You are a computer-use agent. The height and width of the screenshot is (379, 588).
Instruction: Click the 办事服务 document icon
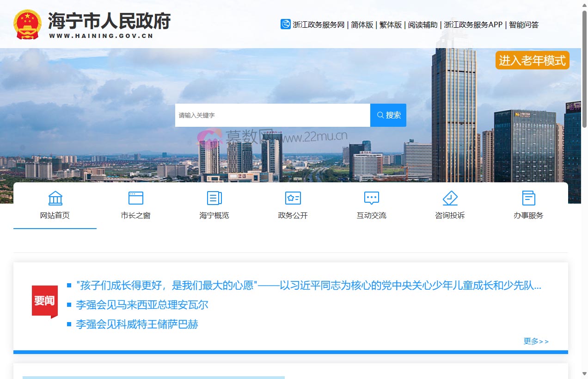pyautogui.click(x=528, y=198)
